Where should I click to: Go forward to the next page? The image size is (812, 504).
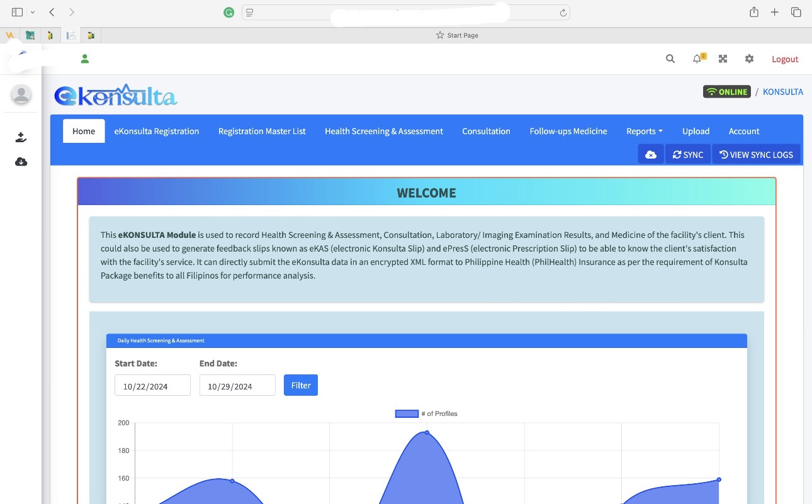72,12
